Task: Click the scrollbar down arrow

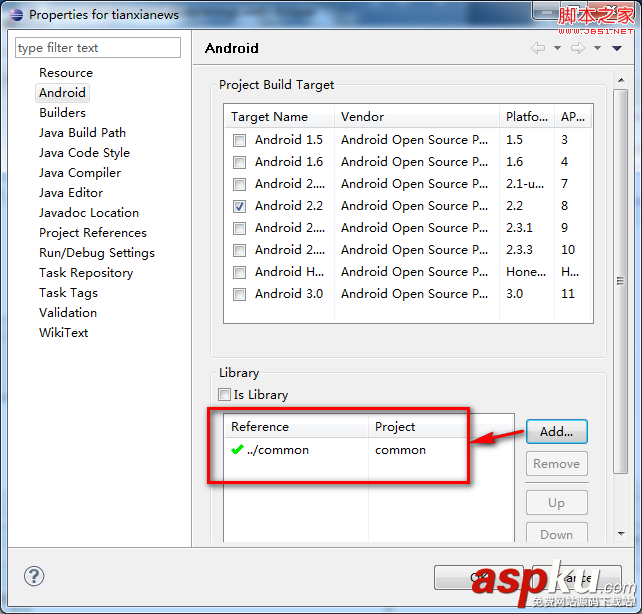Action: [x=621, y=533]
